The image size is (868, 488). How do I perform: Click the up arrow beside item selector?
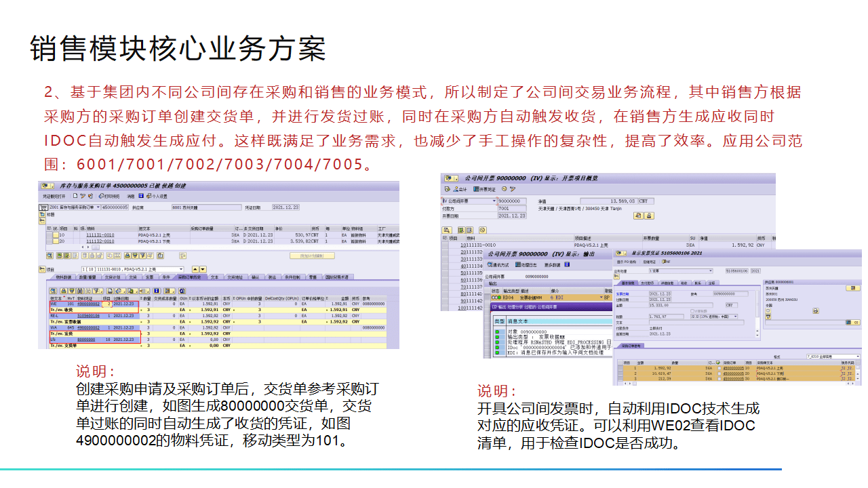(195, 269)
